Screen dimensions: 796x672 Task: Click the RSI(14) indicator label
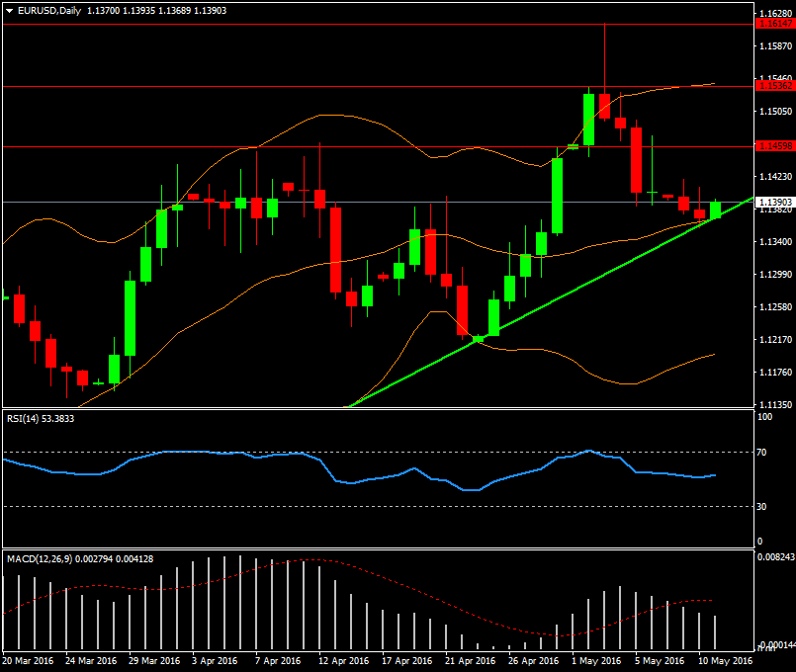[26, 419]
